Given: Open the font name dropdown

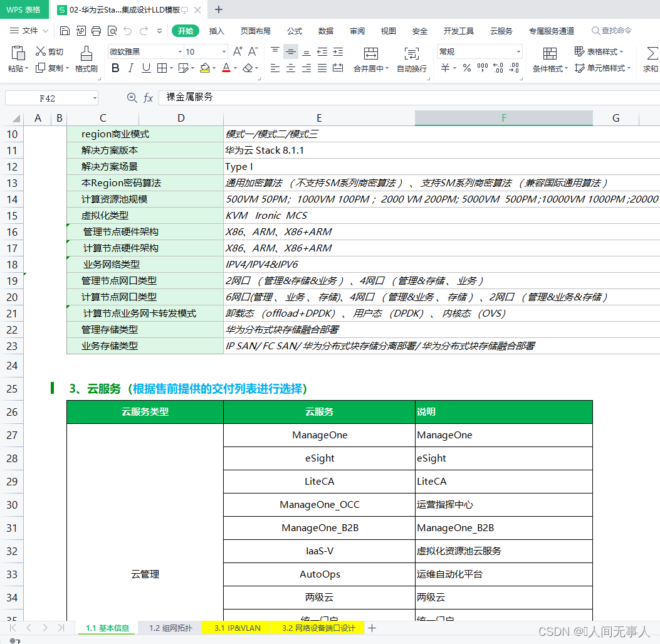Looking at the screenshot, I should [x=180, y=52].
